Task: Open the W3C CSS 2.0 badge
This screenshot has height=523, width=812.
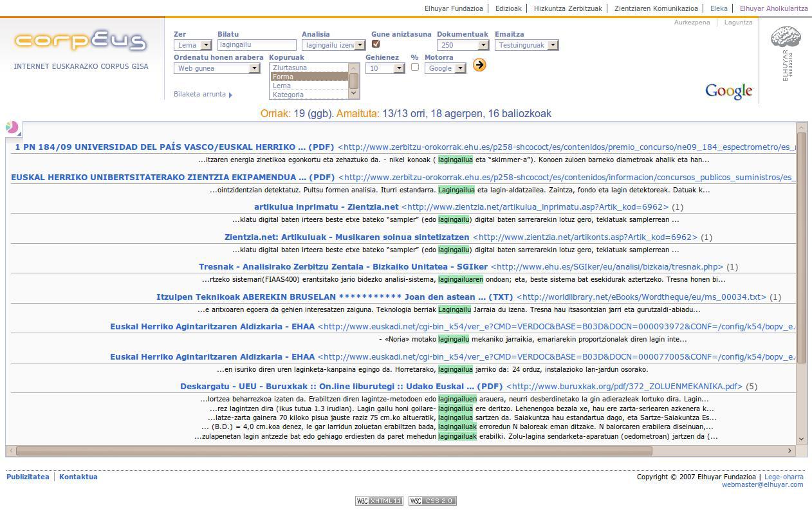Action: tap(432, 501)
